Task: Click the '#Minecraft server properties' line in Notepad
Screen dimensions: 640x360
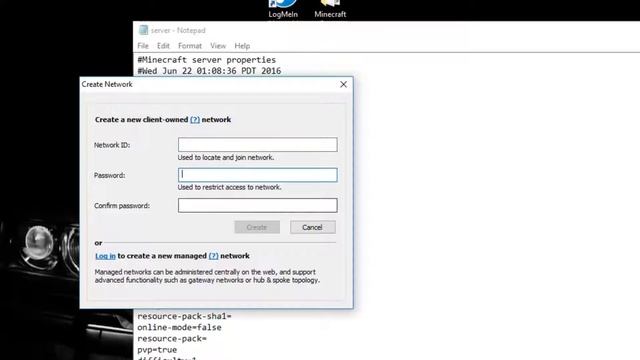Action: 207,60
